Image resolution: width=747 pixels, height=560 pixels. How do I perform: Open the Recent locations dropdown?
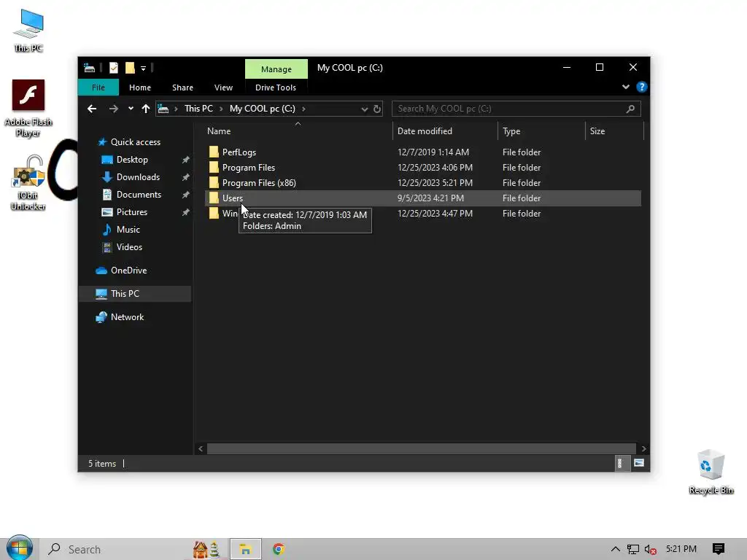pyautogui.click(x=131, y=109)
